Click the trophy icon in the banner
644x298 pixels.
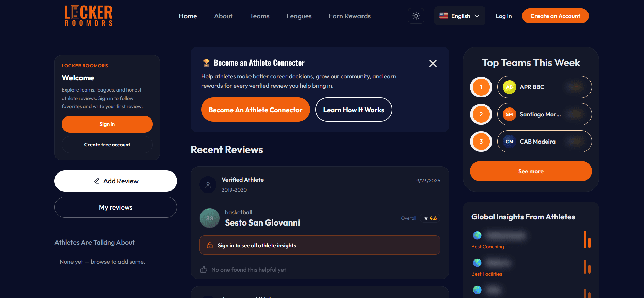[206, 63]
